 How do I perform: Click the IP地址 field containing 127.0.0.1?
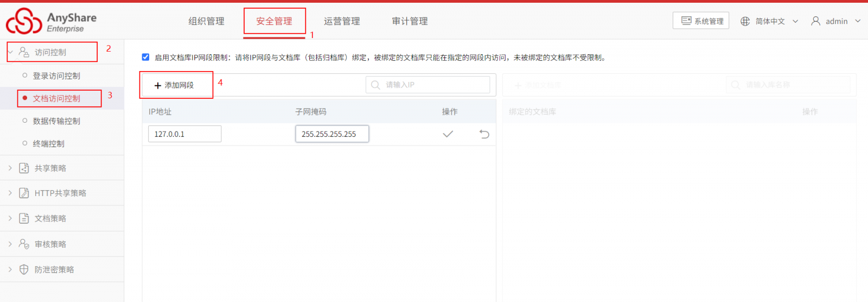pyautogui.click(x=184, y=134)
